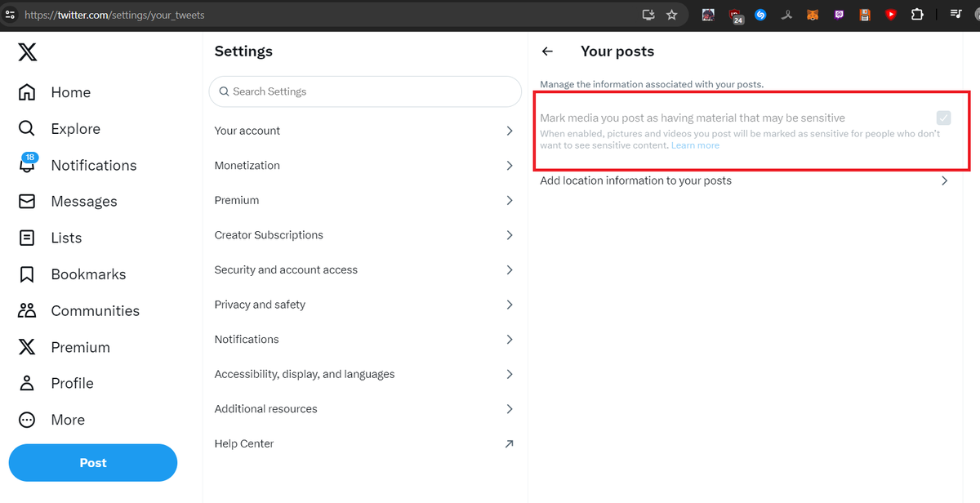The image size is (980, 503).
Task: Click the back arrow beside Your posts
Action: click(548, 51)
